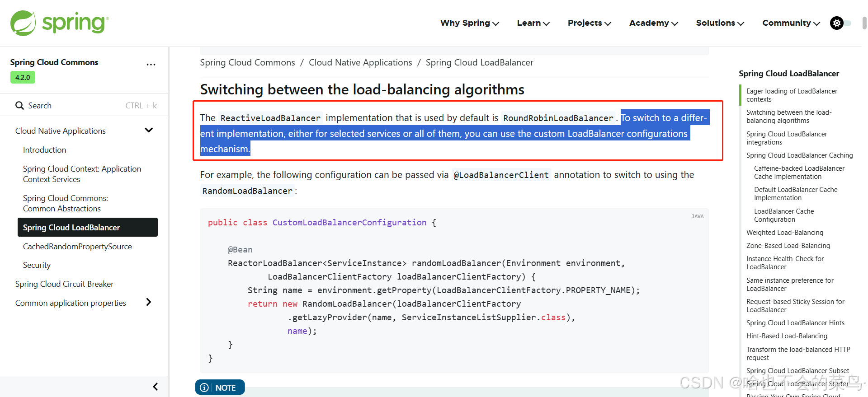
Task: Click the Spring logo
Action: tap(59, 23)
